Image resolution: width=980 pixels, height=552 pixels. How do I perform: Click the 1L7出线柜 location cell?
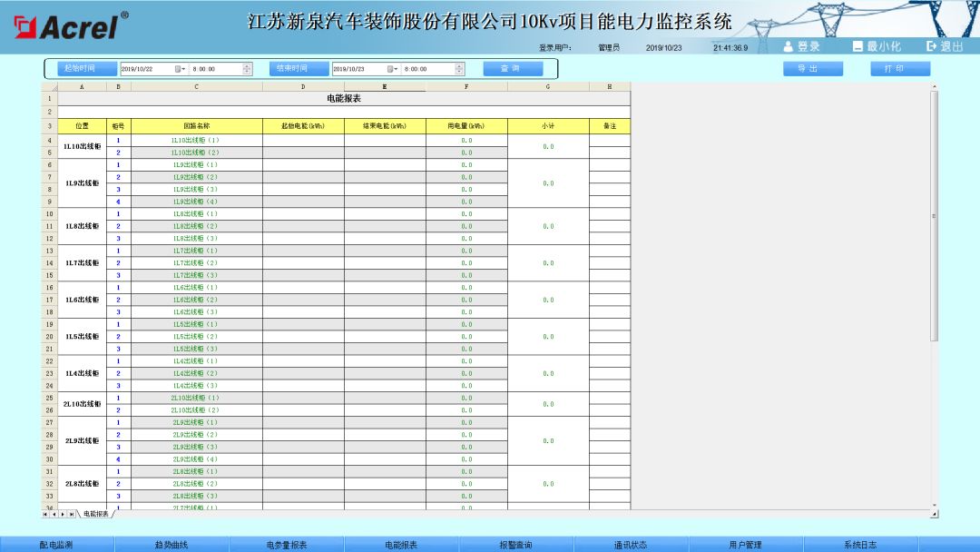(x=82, y=263)
